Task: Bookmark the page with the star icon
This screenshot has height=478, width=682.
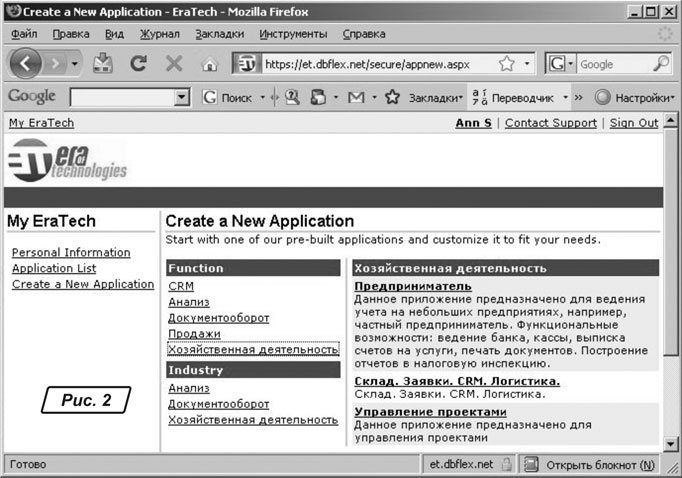Action: (x=507, y=64)
